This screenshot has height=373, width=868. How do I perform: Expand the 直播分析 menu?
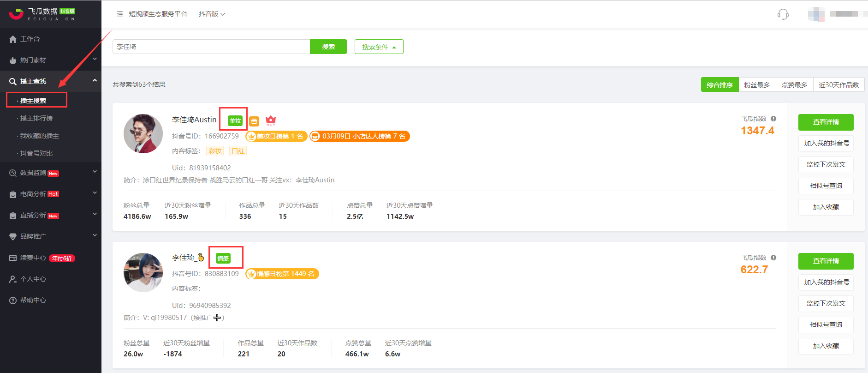[x=95, y=214]
